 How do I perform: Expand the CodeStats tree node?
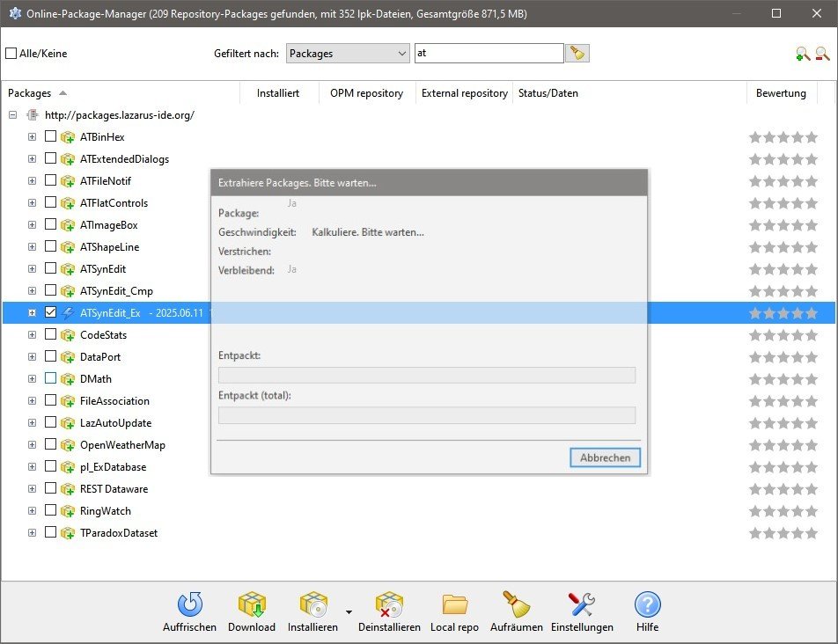(32, 335)
